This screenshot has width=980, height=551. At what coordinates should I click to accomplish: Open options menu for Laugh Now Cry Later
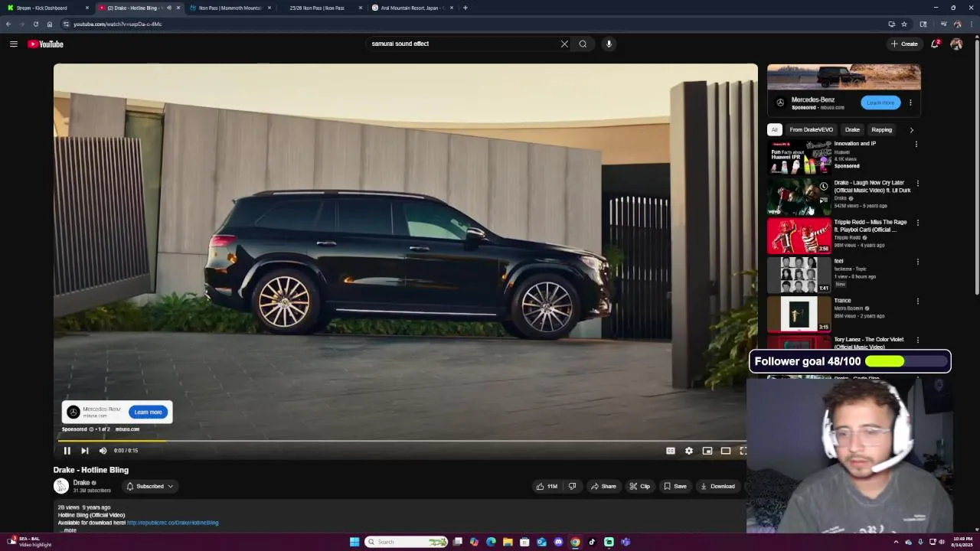click(917, 184)
